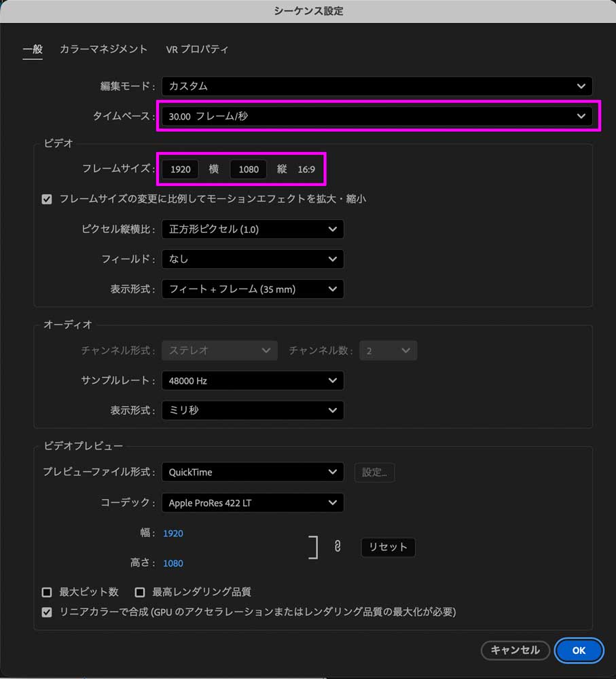This screenshot has width=616, height=679.
Task: Open the 編集モード dropdown
Action: [x=377, y=86]
